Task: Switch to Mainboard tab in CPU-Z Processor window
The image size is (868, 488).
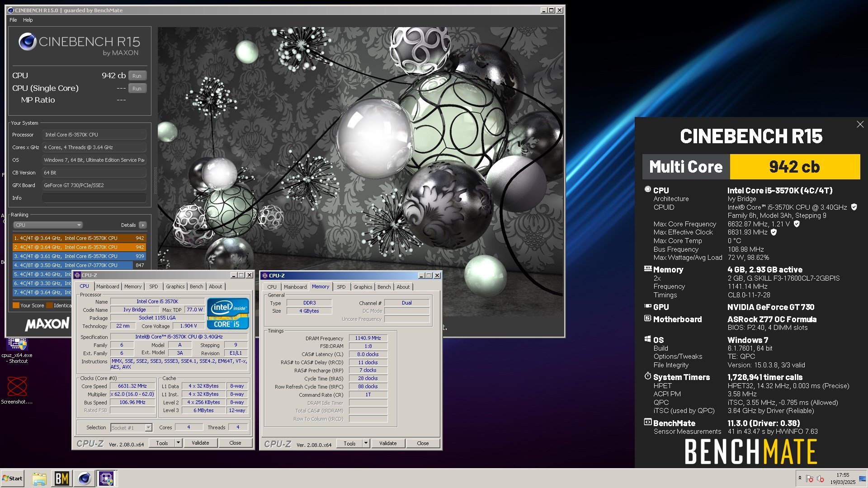Action: click(x=108, y=286)
